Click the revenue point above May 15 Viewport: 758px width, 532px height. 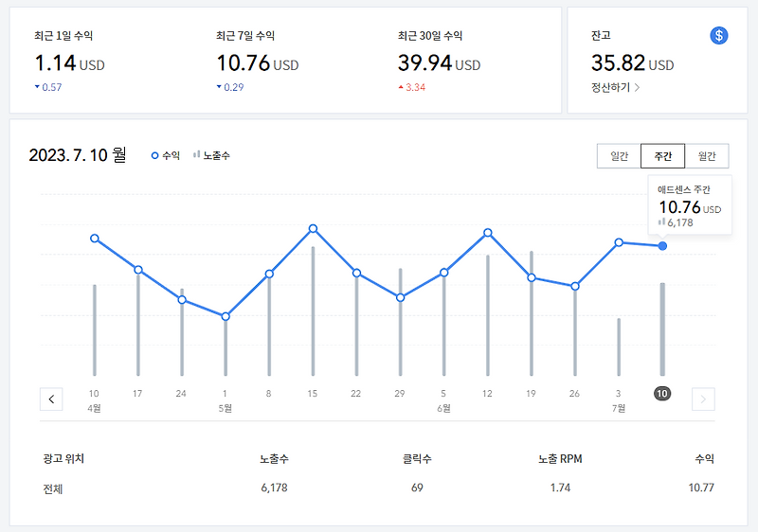coord(313,228)
